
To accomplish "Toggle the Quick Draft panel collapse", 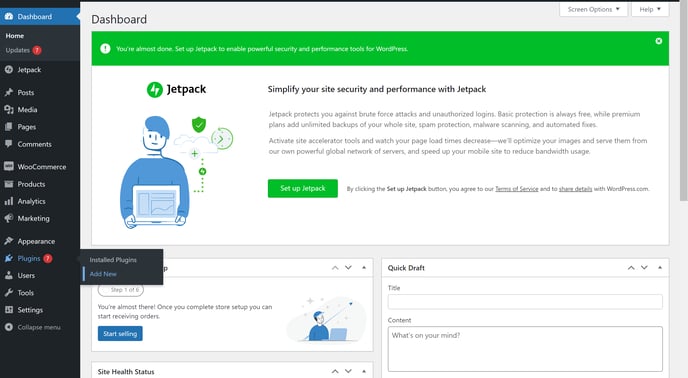I will click(659, 268).
